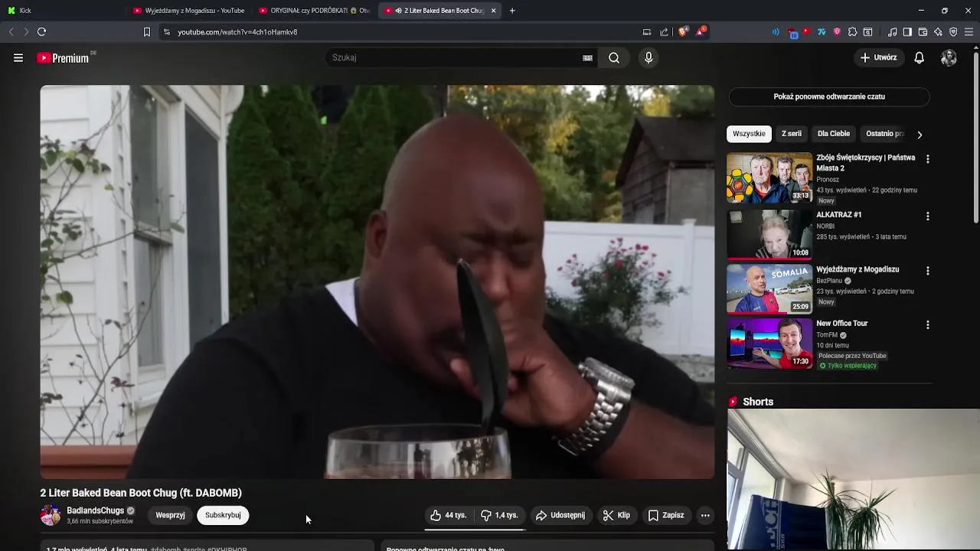Click the BezPlanu channel name
This screenshot has height=551, width=980.
[829, 281]
